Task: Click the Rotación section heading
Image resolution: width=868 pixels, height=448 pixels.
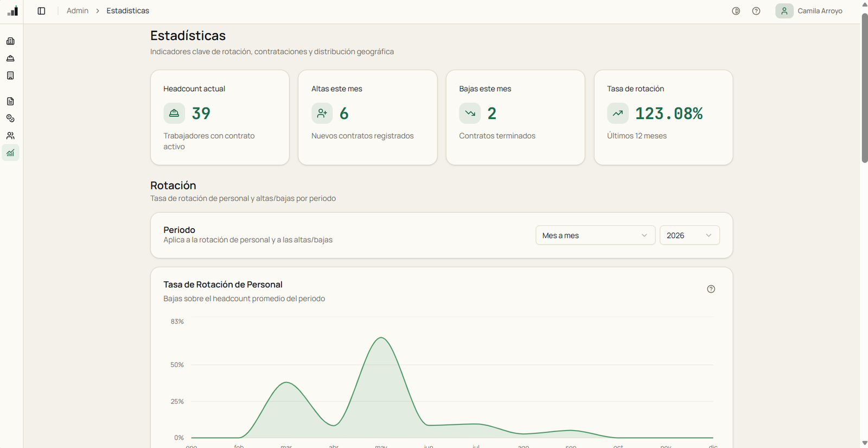Action: click(173, 185)
